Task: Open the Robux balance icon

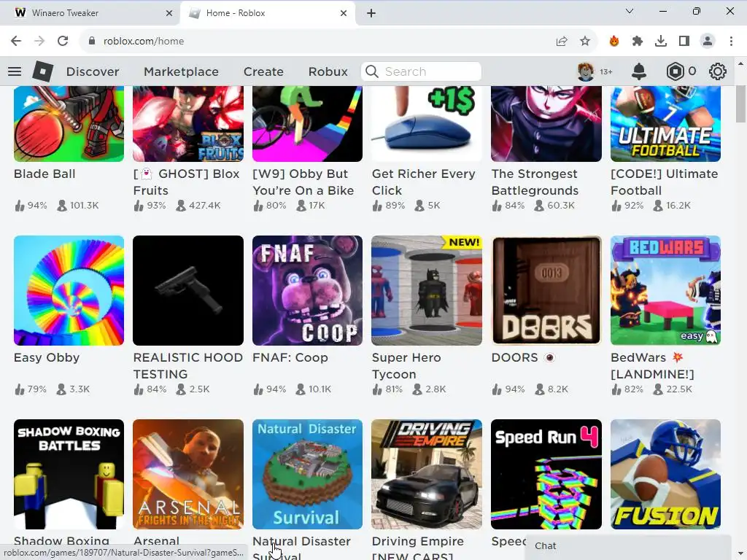Action: point(675,71)
